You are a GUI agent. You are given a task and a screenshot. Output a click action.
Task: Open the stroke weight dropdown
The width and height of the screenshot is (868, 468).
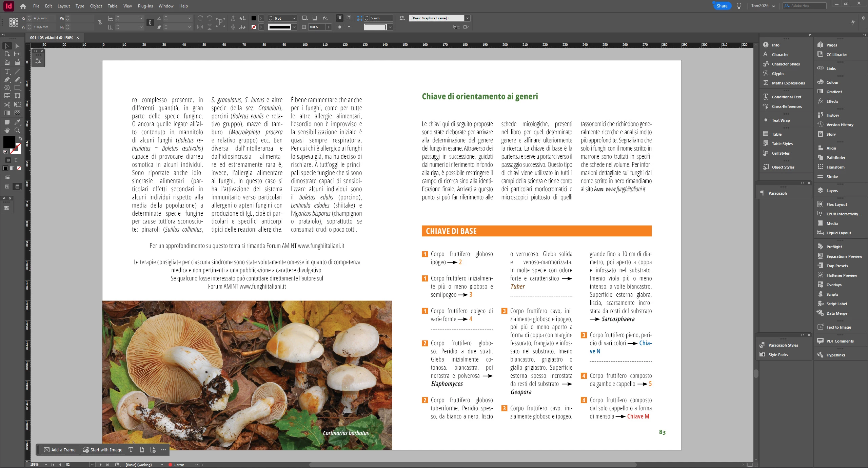tap(294, 18)
